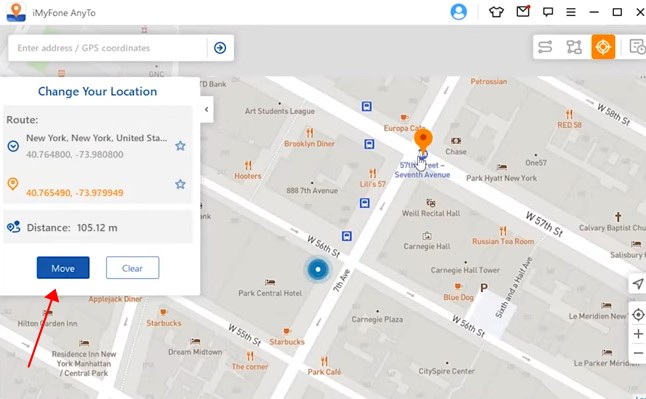Click the Park Café restaurant marker
This screenshot has height=399, width=646.
coord(324,361)
